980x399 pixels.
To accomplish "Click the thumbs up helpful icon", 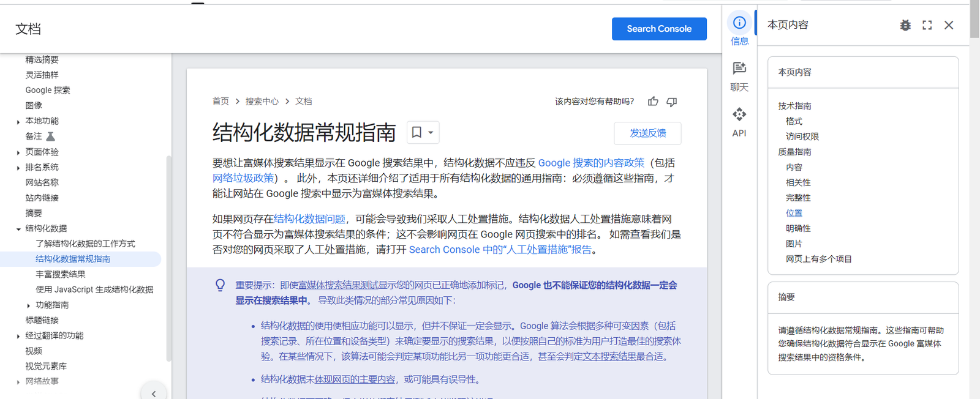I will [653, 102].
